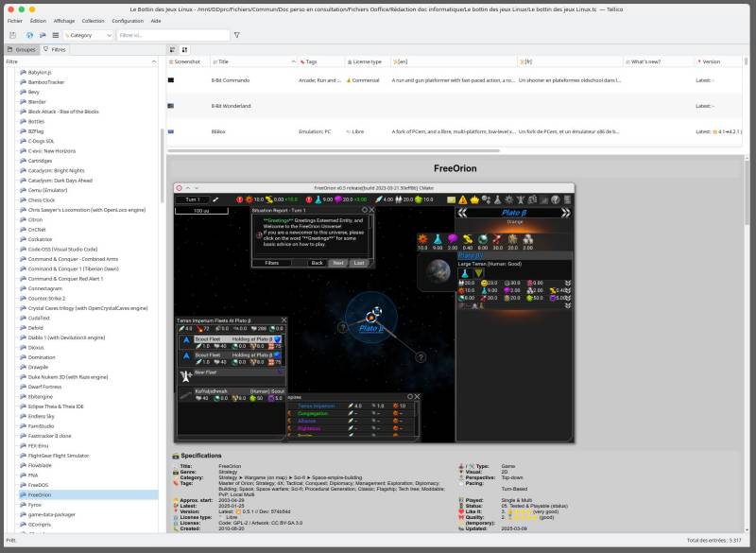Open the Category group-by dropdown
Screen dimensions: 756x553
(88, 35)
